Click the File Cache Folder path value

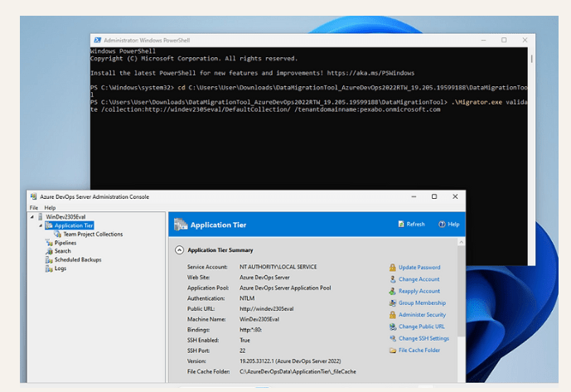click(x=298, y=371)
